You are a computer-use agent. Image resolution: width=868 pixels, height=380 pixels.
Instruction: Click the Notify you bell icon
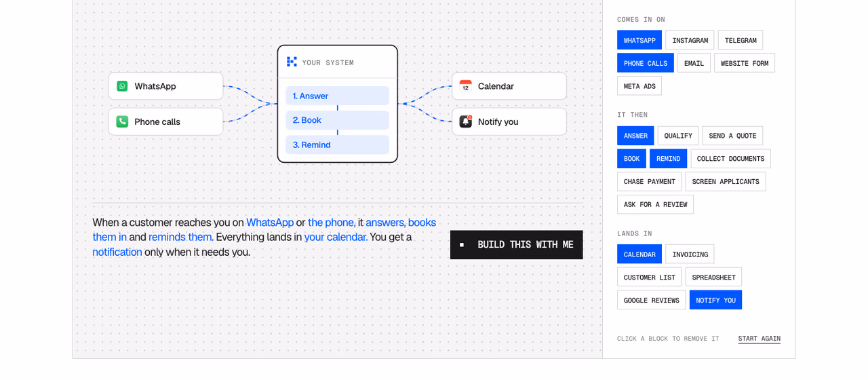click(465, 121)
